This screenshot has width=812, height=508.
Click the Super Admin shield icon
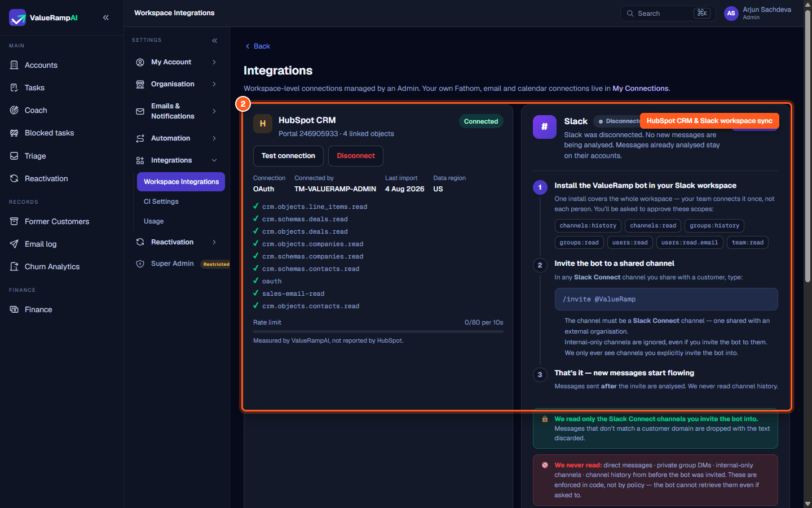(140, 264)
